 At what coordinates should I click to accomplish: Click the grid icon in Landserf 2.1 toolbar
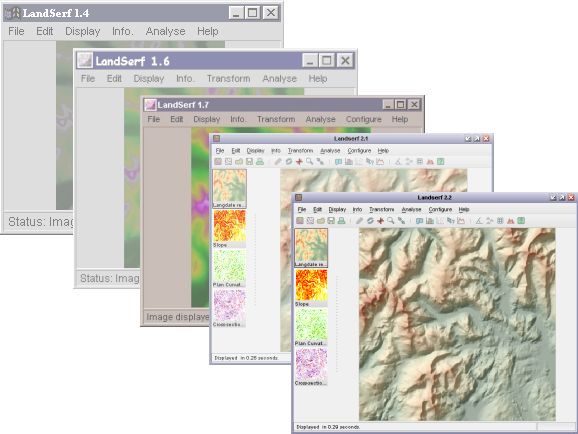[420, 162]
